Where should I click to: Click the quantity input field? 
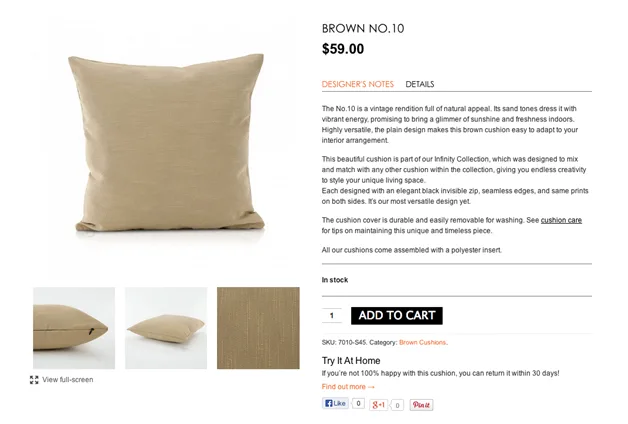pyautogui.click(x=332, y=316)
